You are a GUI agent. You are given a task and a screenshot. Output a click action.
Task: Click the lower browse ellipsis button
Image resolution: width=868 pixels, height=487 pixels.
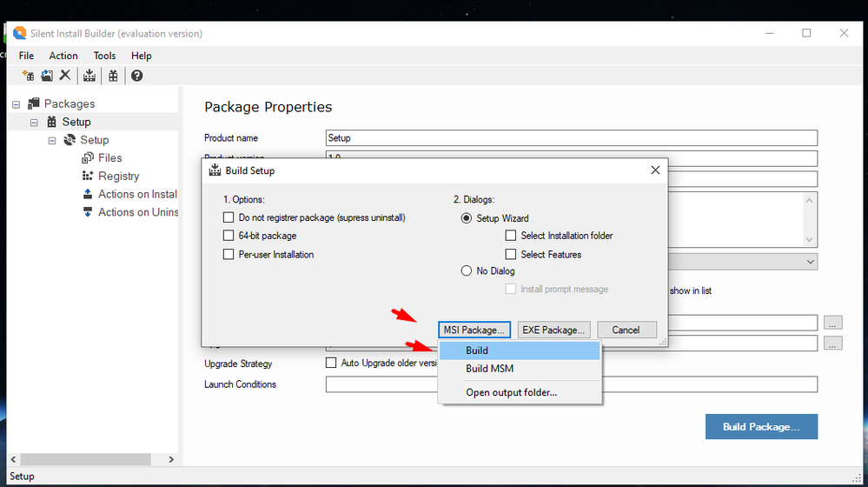click(x=832, y=343)
